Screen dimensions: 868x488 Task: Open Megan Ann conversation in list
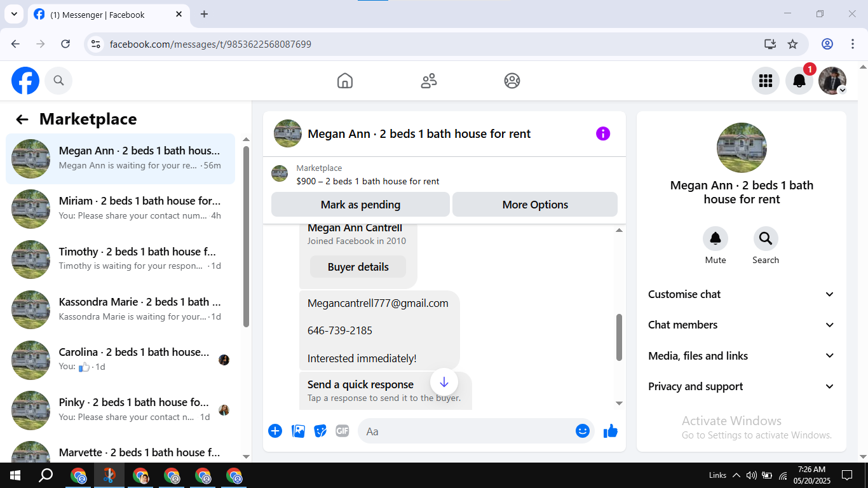tap(120, 158)
